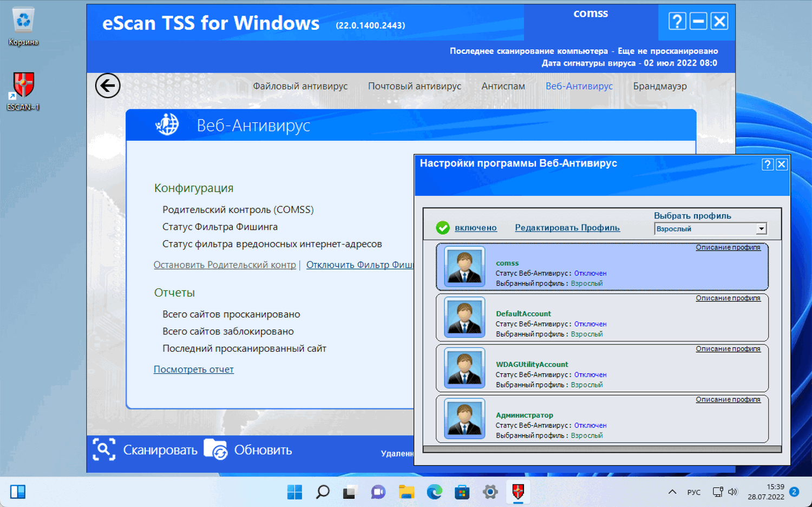Show hidden tray icons chevron
The height and width of the screenshot is (507, 812).
click(672, 492)
